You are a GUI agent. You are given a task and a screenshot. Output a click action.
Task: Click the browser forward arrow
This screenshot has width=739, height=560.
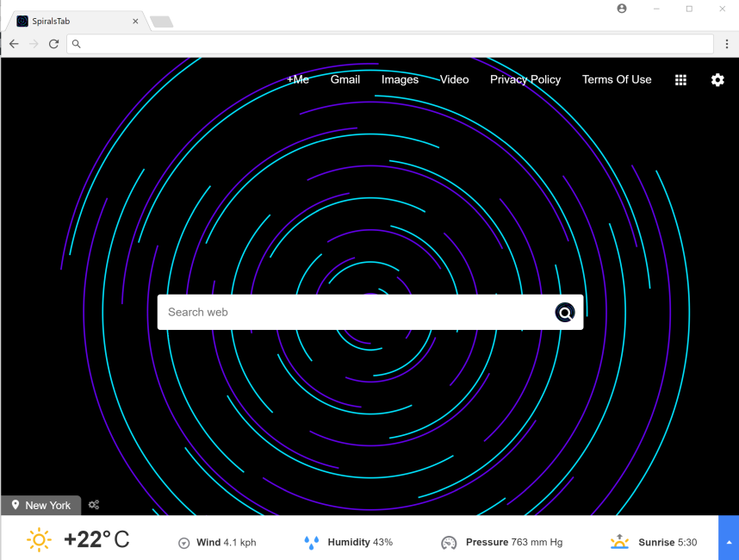point(34,44)
